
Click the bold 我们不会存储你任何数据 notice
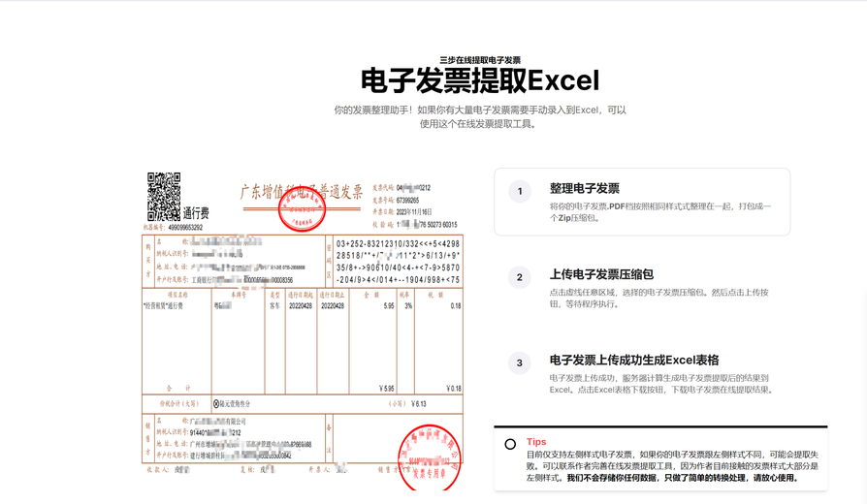coord(683,478)
